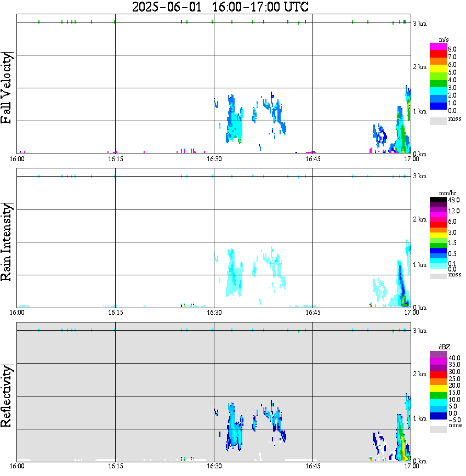Click the dark blue rain shaft near 17:00 in Rain Intensity
The image size is (466, 476).
(402, 285)
